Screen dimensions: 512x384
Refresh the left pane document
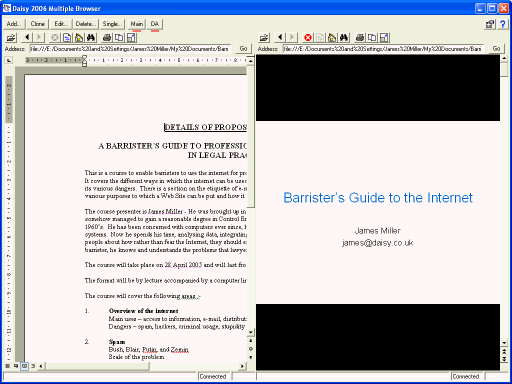point(67,37)
